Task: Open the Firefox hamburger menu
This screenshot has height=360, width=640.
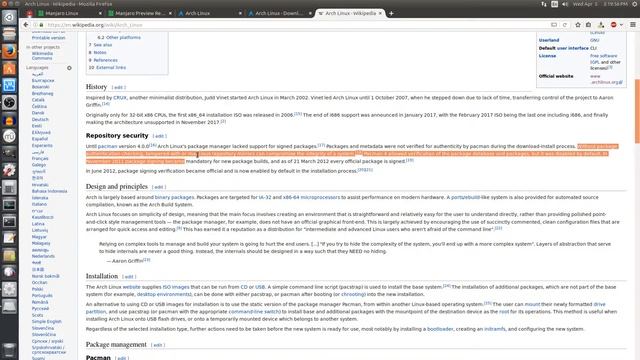Action: click(633, 25)
